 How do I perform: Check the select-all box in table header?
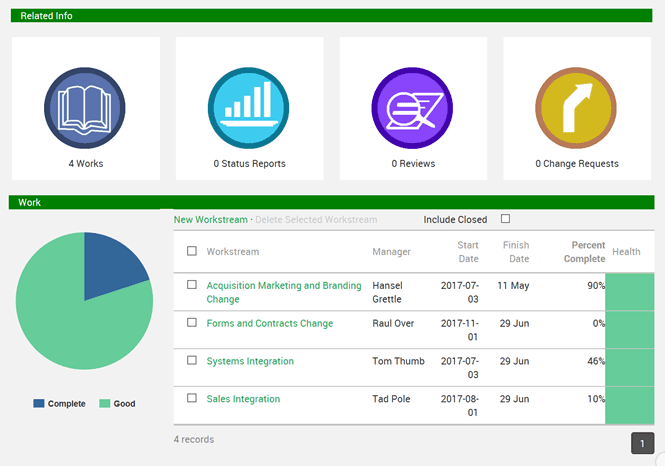pyautogui.click(x=192, y=251)
